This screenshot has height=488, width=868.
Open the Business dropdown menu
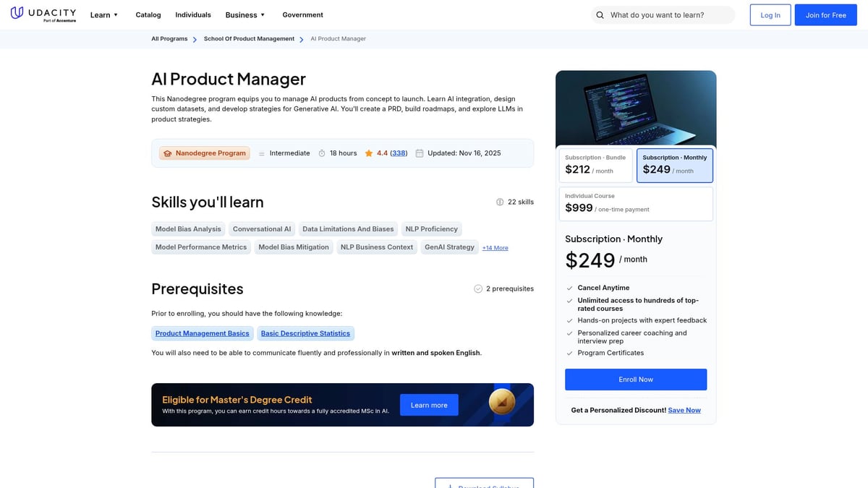[245, 14]
